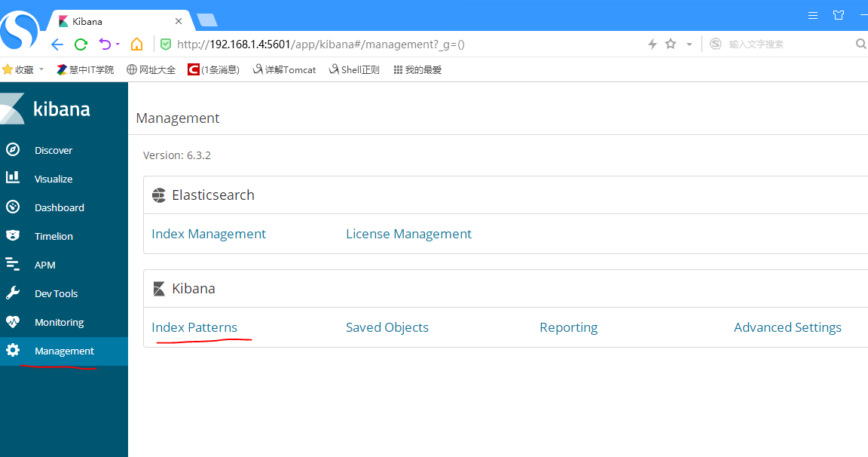Screen dimensions: 868x457
Task: Click the skin shirt icon
Action: click(x=839, y=16)
